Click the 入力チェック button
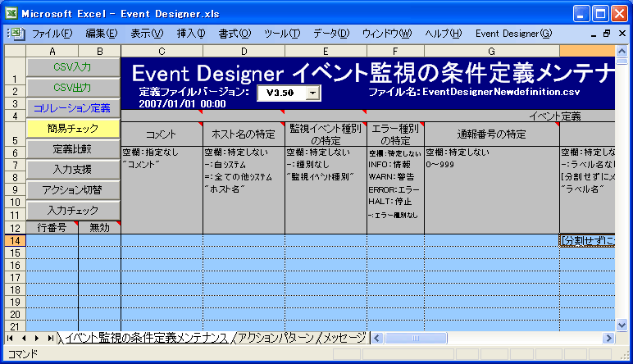 [73, 210]
